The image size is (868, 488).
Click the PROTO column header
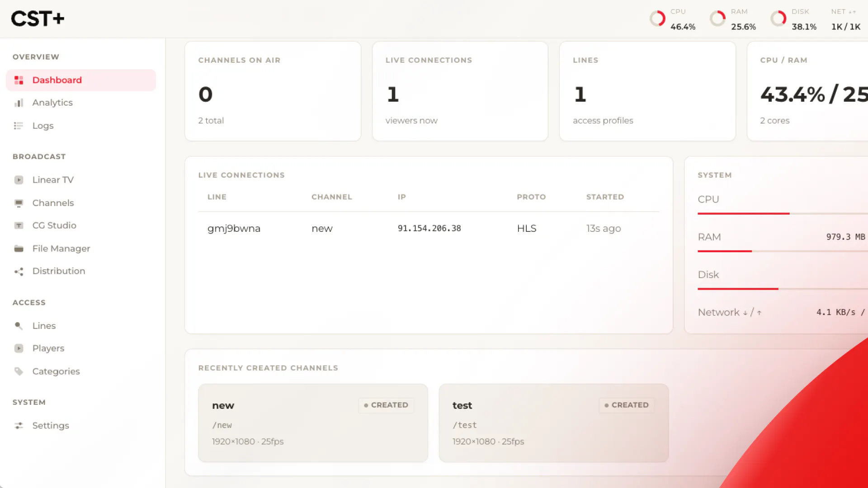pos(531,197)
